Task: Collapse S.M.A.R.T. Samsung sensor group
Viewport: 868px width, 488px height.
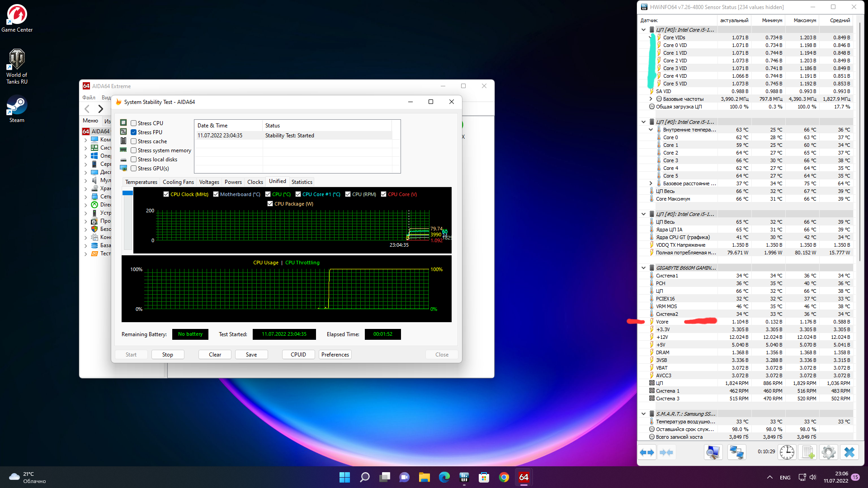Action: pyautogui.click(x=644, y=414)
